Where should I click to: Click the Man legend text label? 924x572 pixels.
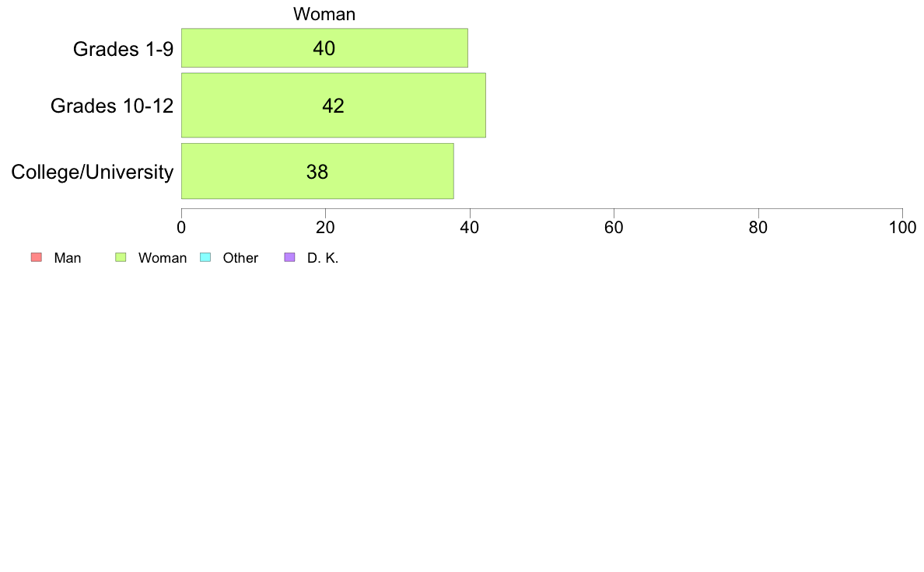[x=68, y=258]
